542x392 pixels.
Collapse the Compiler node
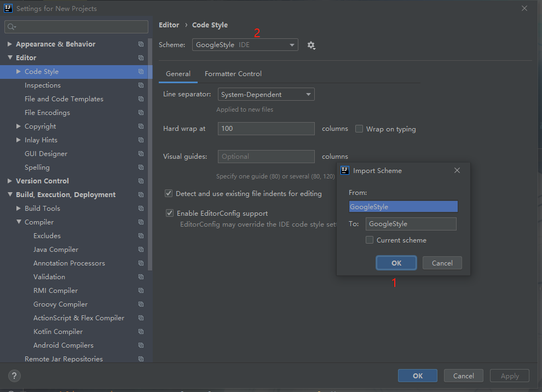coord(19,222)
